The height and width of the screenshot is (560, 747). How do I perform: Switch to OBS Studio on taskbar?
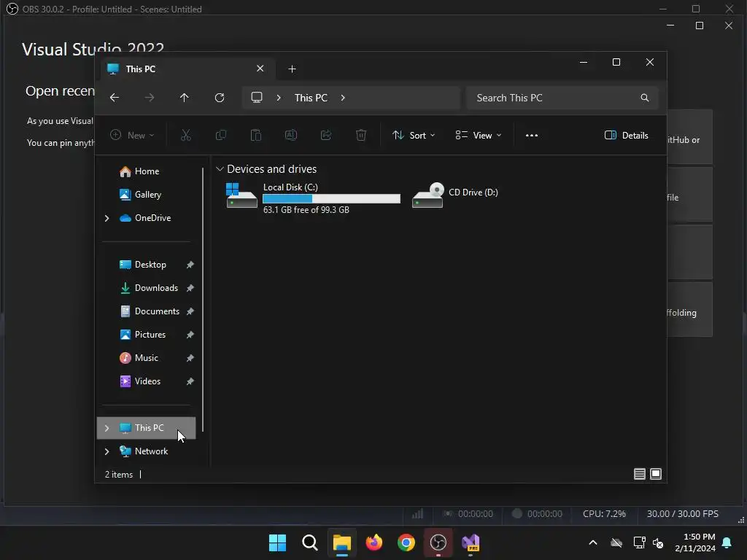pos(438,542)
